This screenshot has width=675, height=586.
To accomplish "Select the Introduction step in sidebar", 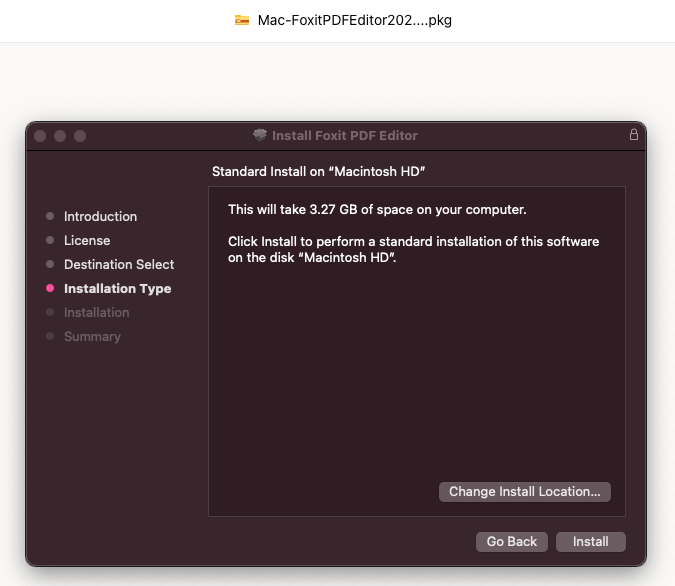I will (100, 216).
